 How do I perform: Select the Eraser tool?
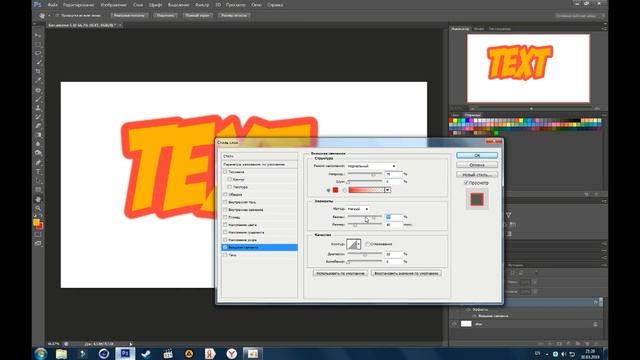point(38,126)
